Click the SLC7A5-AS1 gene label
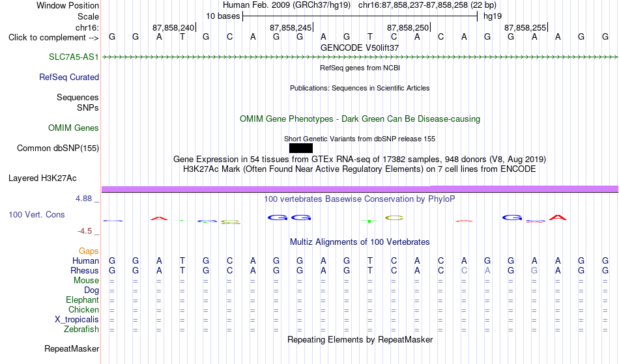 pos(74,57)
